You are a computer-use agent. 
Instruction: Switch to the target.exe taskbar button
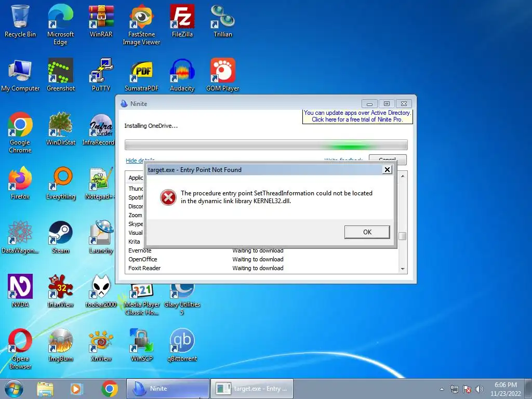(252, 389)
